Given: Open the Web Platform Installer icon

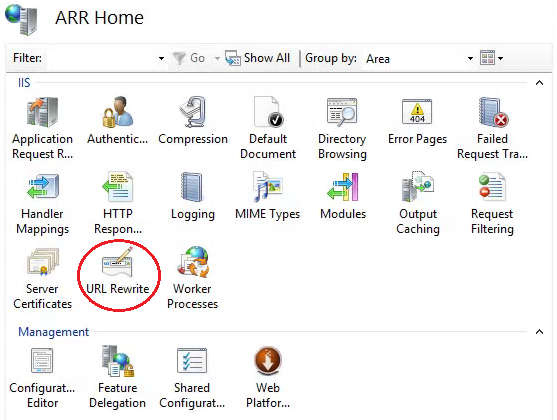Looking at the screenshot, I should point(268,361).
